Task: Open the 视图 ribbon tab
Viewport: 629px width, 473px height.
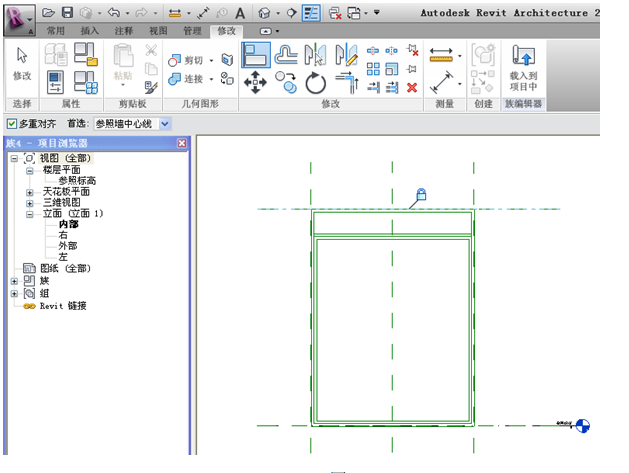Action: pos(158,31)
